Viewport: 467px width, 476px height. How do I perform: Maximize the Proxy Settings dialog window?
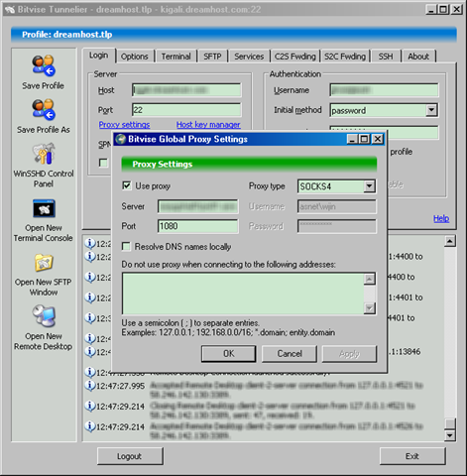(x=365, y=139)
